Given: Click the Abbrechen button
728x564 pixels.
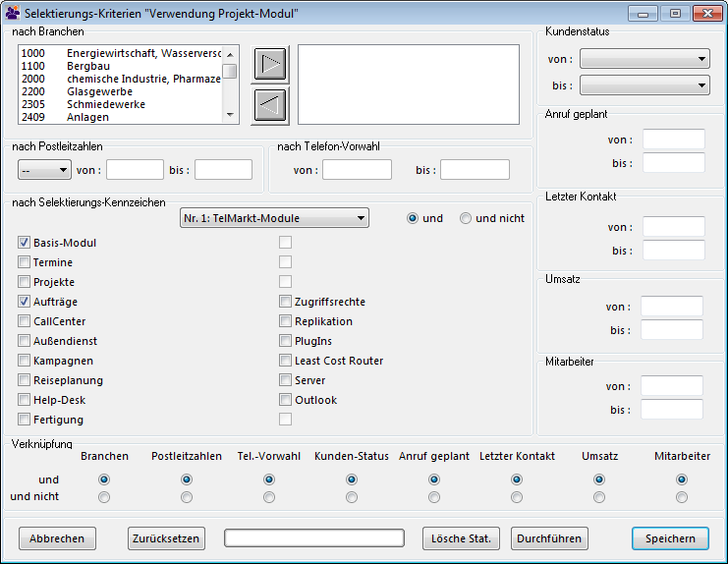Looking at the screenshot, I should (58, 538).
